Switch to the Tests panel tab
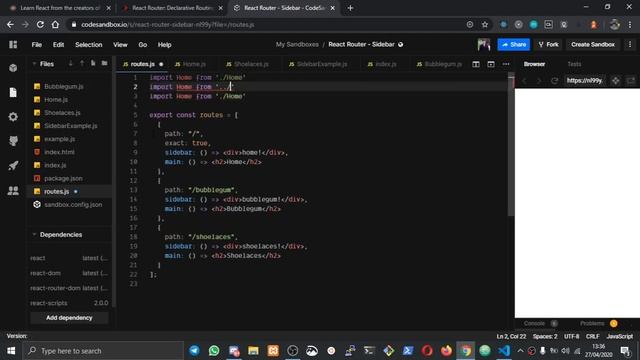Viewport: 640px width, 360px height. [574, 64]
